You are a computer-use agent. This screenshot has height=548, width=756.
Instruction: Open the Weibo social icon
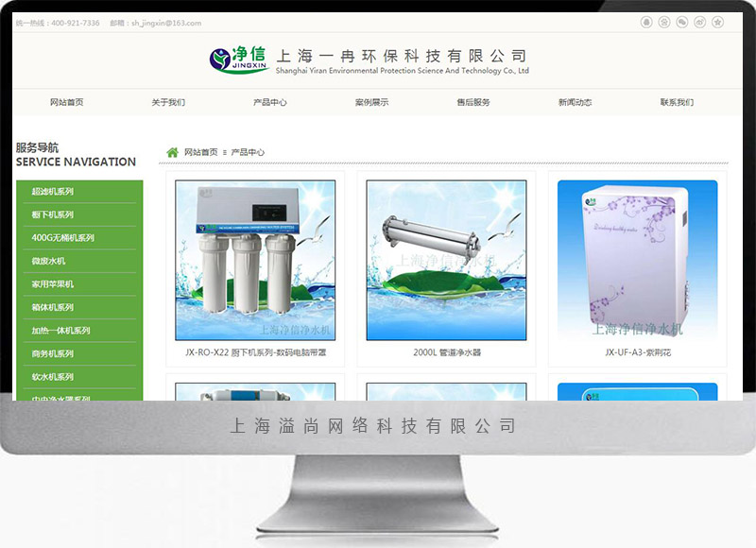point(700,22)
